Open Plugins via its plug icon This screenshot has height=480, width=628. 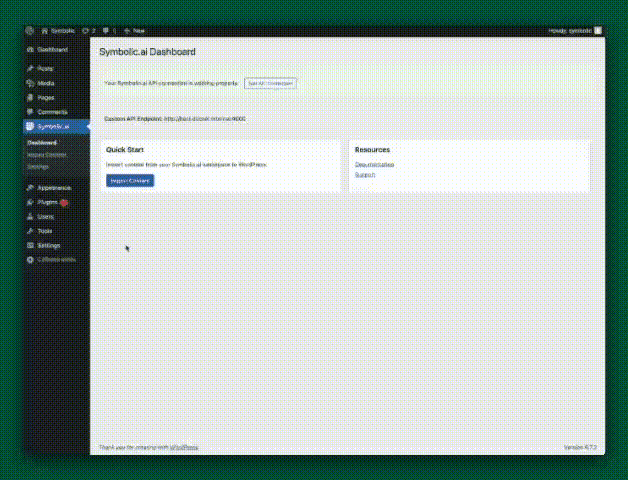point(30,202)
